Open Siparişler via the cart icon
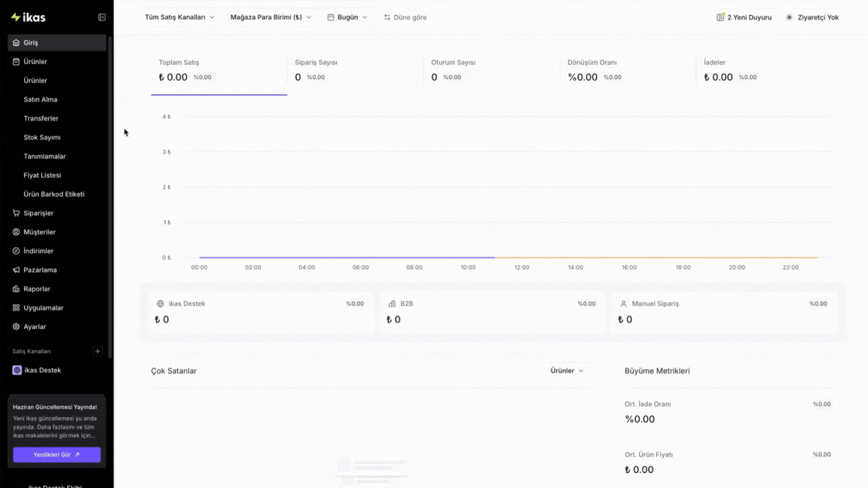Viewport: 868px width, 488px height. [16, 213]
